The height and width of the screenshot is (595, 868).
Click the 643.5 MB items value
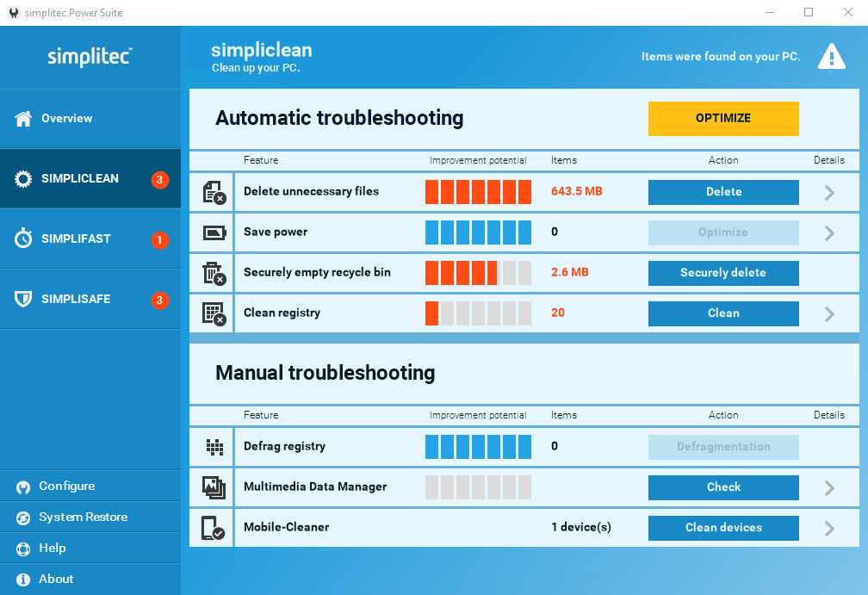click(576, 191)
